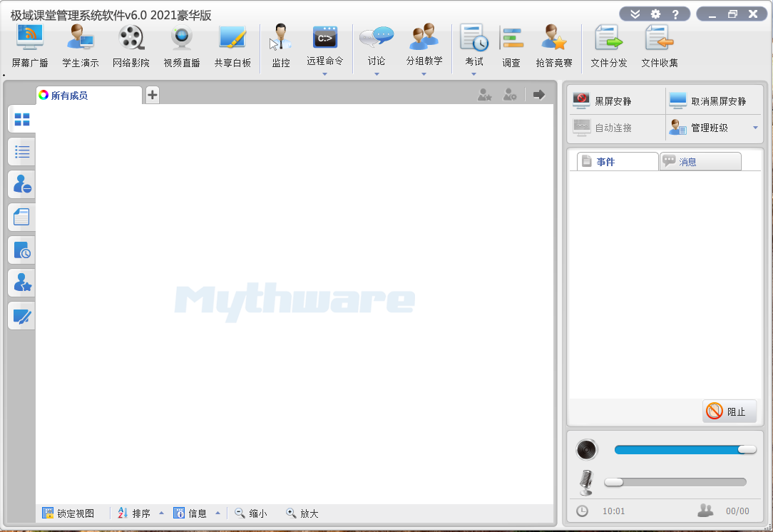Expand the Sort (排序) options arrow
This screenshot has width=773, height=532.
161,513
